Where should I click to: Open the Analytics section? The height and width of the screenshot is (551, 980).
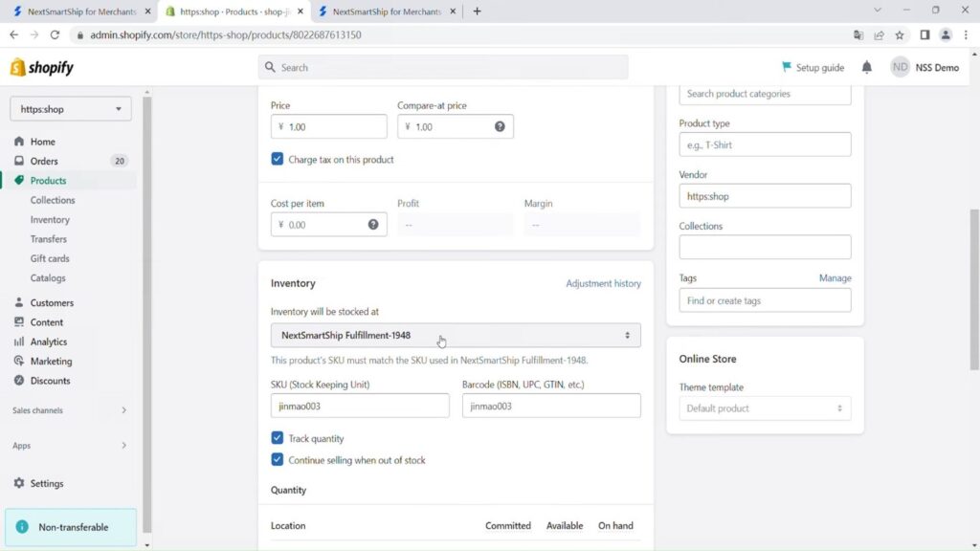(50, 342)
